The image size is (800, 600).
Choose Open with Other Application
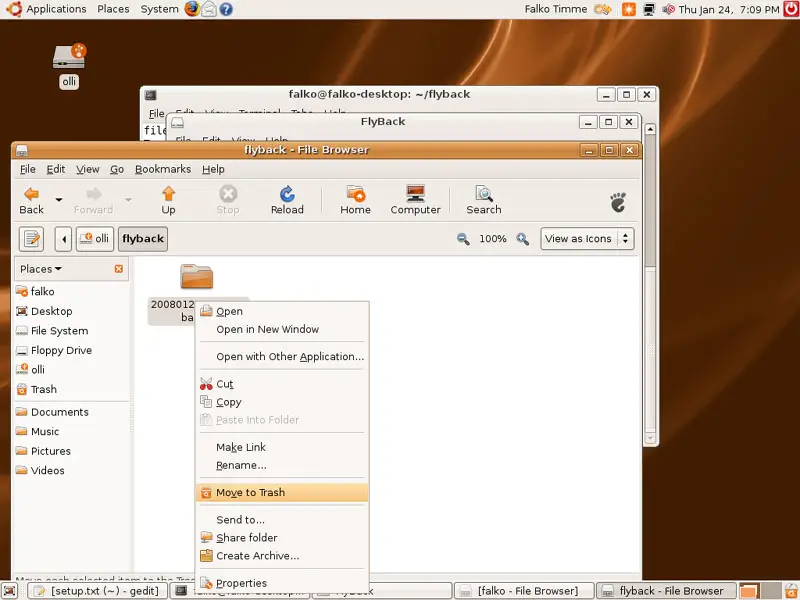point(282,357)
